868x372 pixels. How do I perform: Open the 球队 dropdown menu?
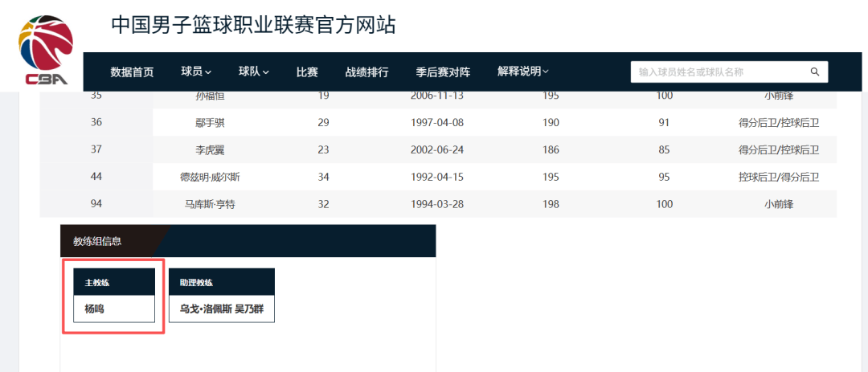pyautogui.click(x=253, y=72)
